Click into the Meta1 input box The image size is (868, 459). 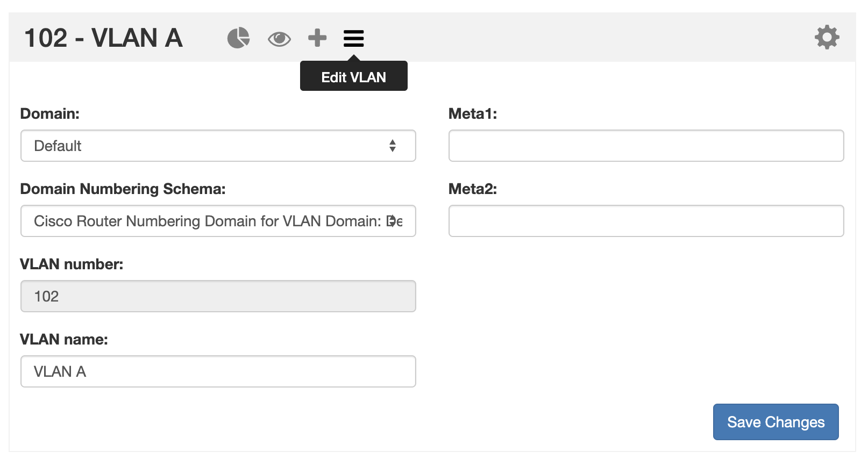646,146
